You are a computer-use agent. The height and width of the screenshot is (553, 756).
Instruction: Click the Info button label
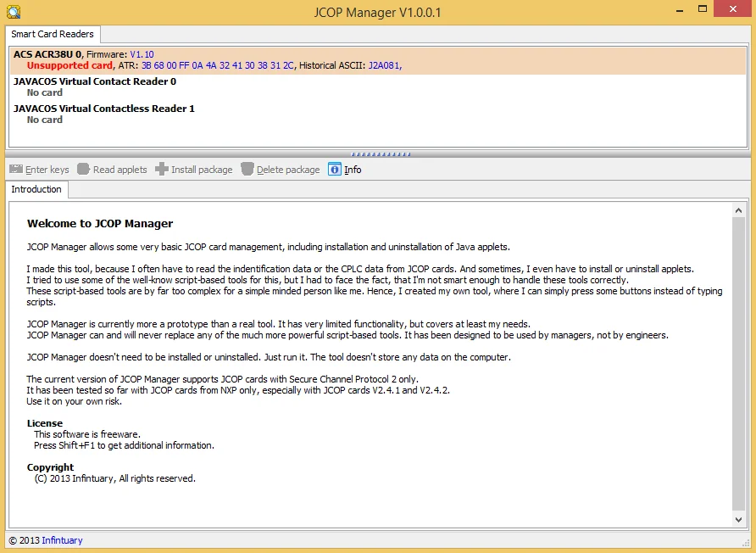[353, 170]
